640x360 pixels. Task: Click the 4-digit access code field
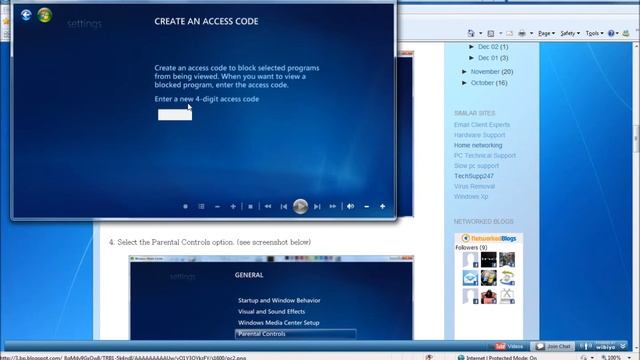pos(175,115)
